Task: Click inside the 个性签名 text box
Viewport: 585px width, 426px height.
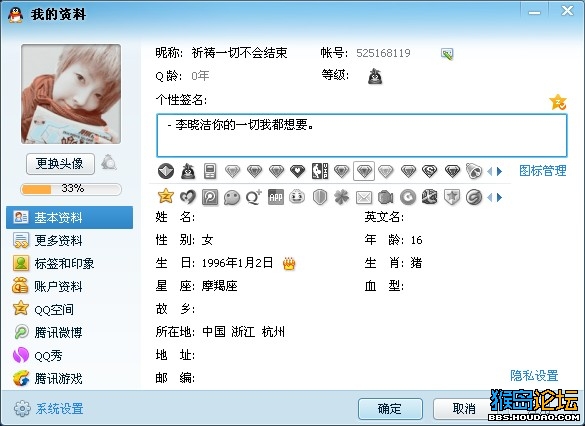Action: click(362, 135)
